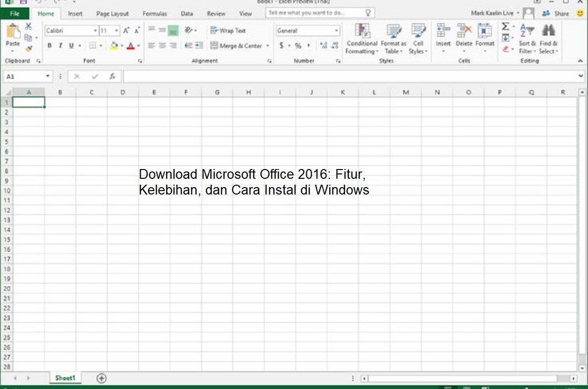
Task: Open the Formulas ribbon tab
Action: click(154, 14)
